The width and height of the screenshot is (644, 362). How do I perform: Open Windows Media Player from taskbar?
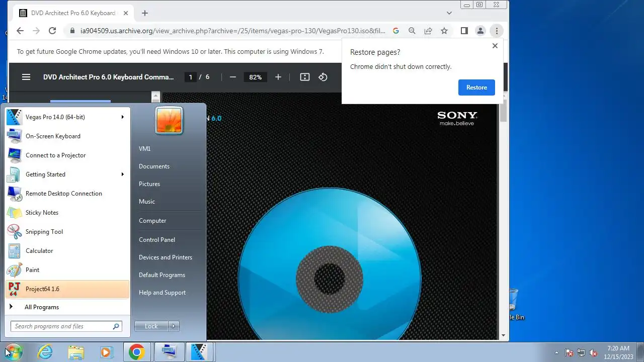pyautogui.click(x=106, y=352)
